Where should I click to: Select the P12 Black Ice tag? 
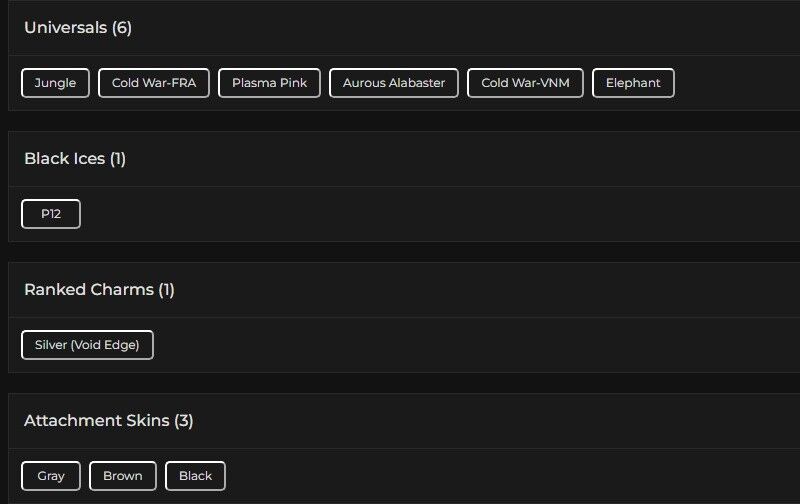click(x=51, y=214)
